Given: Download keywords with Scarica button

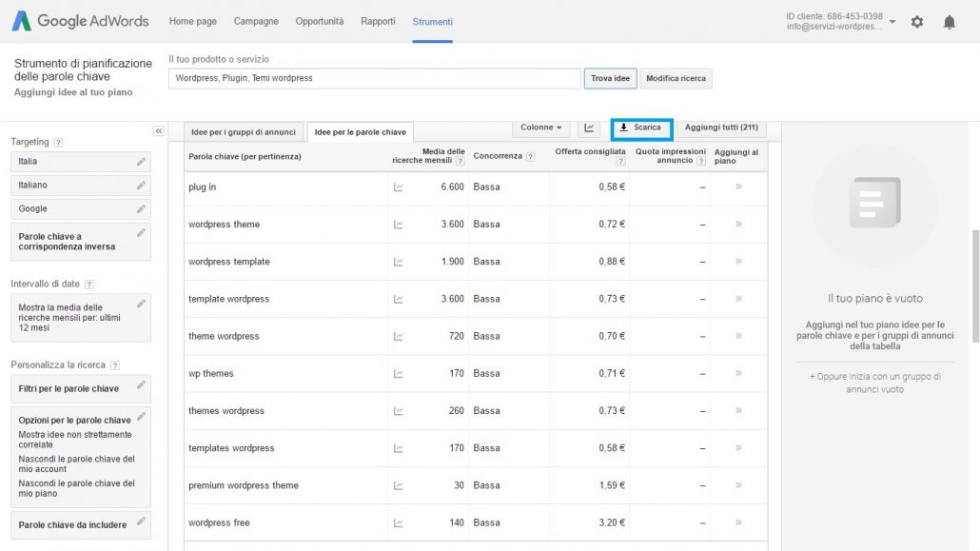Looking at the screenshot, I should [x=641, y=128].
